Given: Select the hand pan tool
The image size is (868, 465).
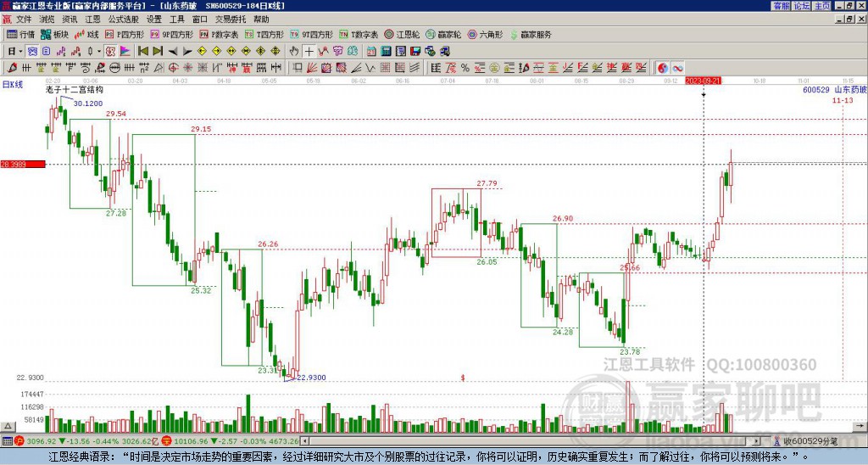Looking at the screenshot, I should pos(294,52).
